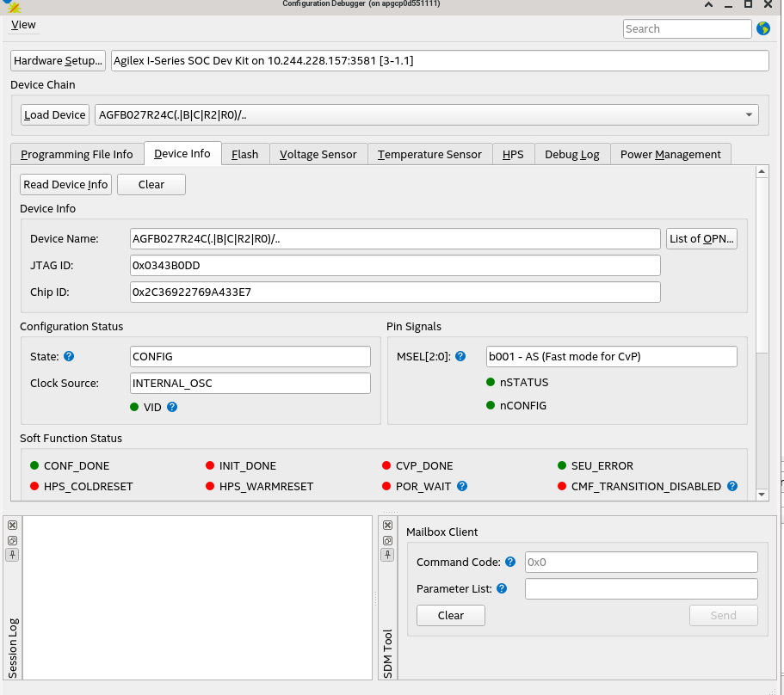Close the Session Log panel
The height and width of the screenshot is (695, 784).
coord(12,525)
